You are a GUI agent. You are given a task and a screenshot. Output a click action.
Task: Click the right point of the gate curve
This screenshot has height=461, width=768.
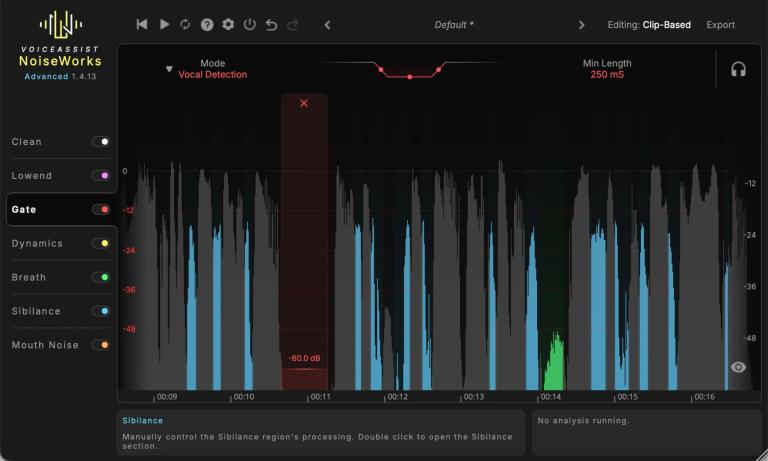tap(438, 70)
